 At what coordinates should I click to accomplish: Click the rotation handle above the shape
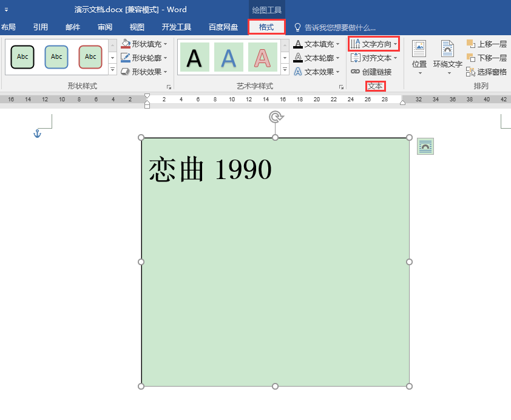(x=276, y=117)
